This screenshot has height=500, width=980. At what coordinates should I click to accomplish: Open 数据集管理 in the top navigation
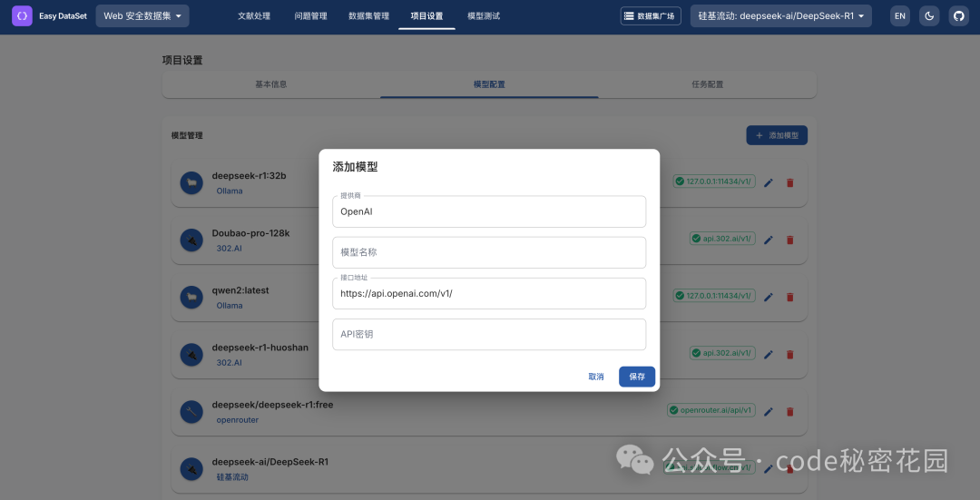pyautogui.click(x=368, y=15)
